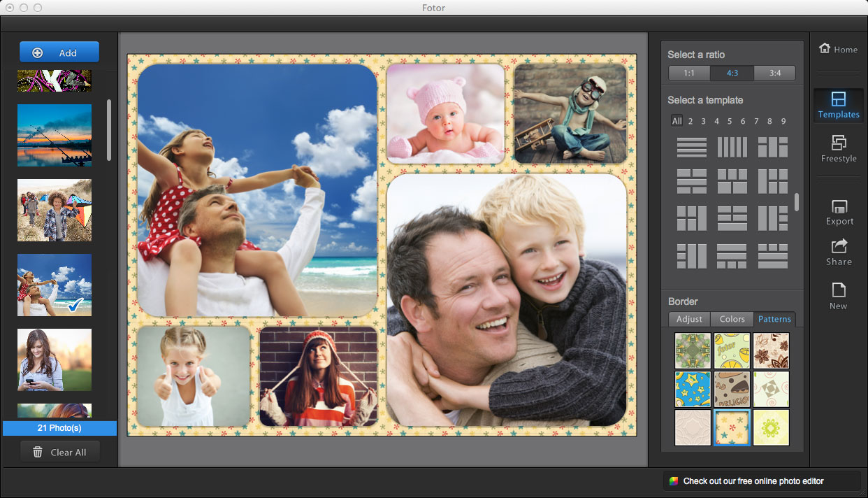The width and height of the screenshot is (868, 498).
Task: Click the 21 Photo(s) count bar
Action: (59, 428)
